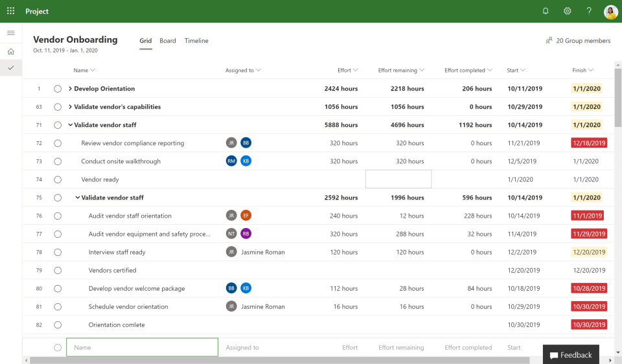
Task: Mark Interview staff ready complete
Action: (58, 252)
